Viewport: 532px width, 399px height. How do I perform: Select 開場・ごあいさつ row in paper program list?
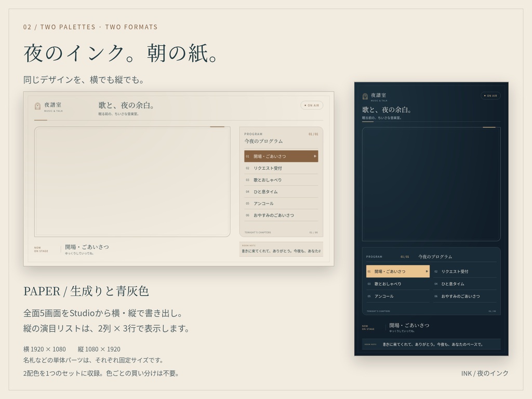(x=281, y=156)
